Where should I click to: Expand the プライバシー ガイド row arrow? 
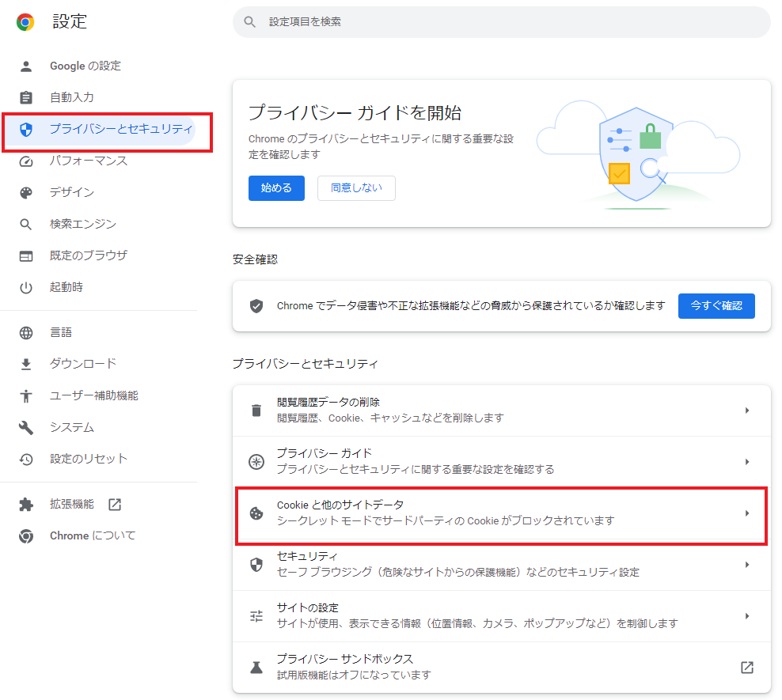[x=747, y=462]
